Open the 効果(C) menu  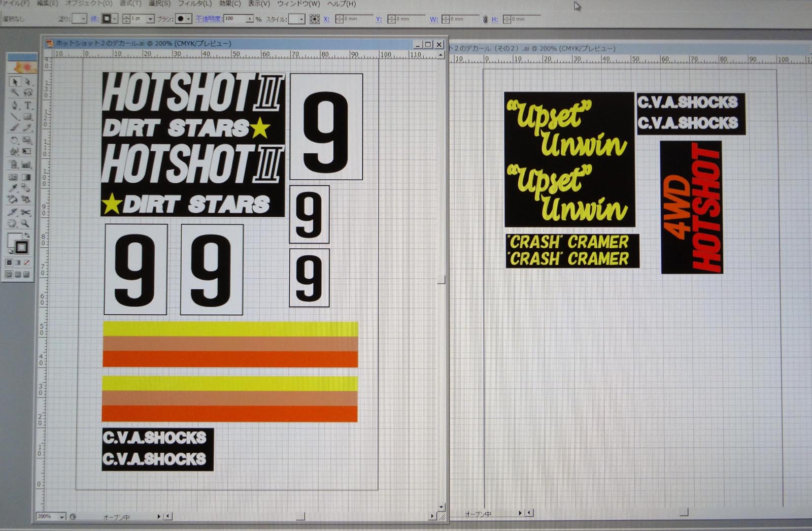click(230, 4)
